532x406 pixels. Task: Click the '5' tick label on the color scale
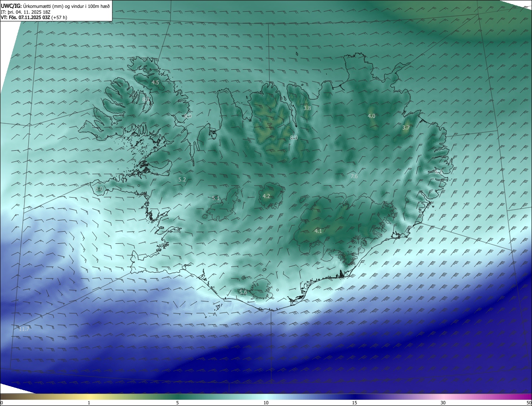point(177,403)
